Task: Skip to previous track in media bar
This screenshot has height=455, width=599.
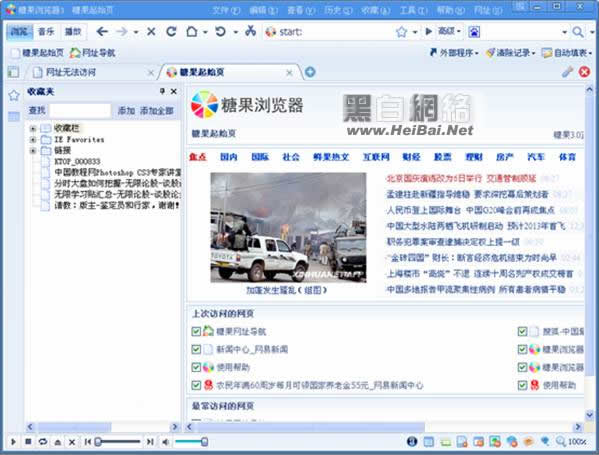Action: [87, 442]
